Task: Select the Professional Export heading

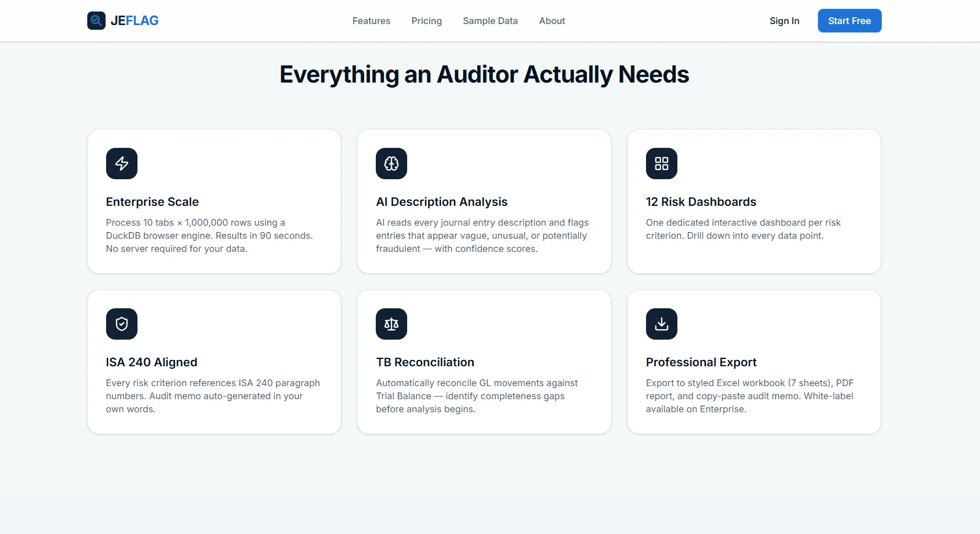Action: (x=701, y=362)
